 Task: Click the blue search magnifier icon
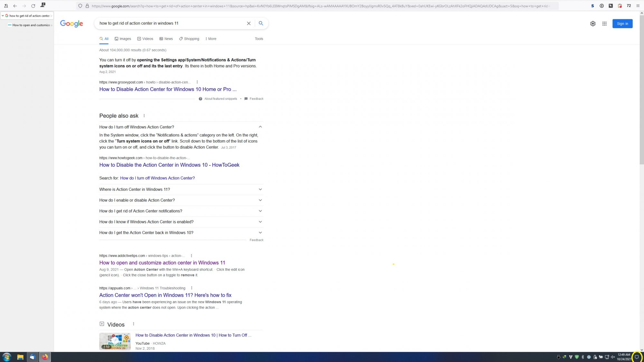pyautogui.click(x=261, y=23)
